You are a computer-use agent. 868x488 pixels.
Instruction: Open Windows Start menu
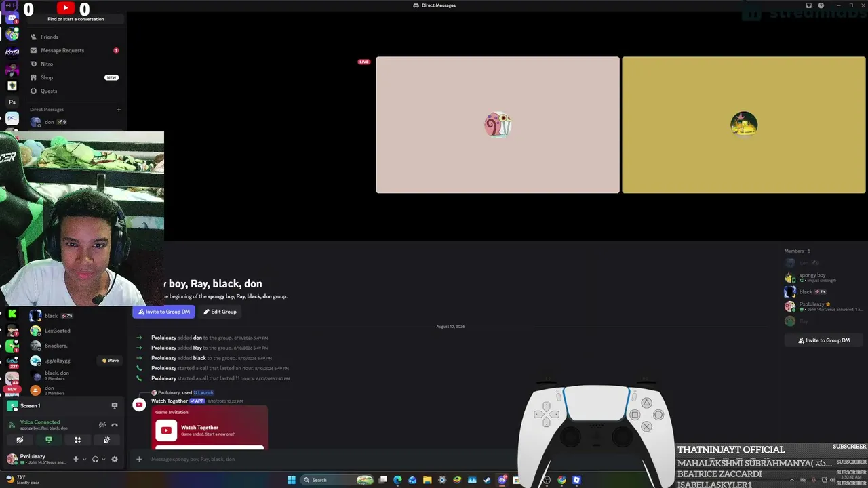(x=292, y=480)
